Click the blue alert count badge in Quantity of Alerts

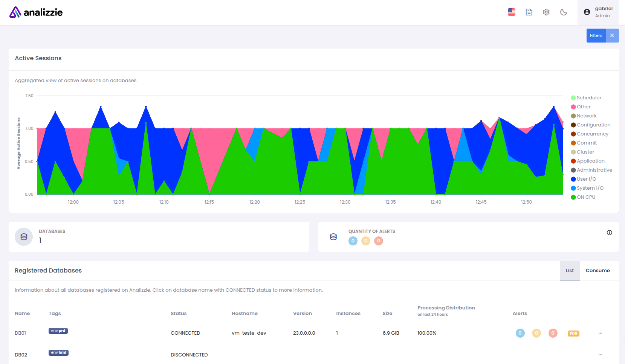tap(353, 241)
